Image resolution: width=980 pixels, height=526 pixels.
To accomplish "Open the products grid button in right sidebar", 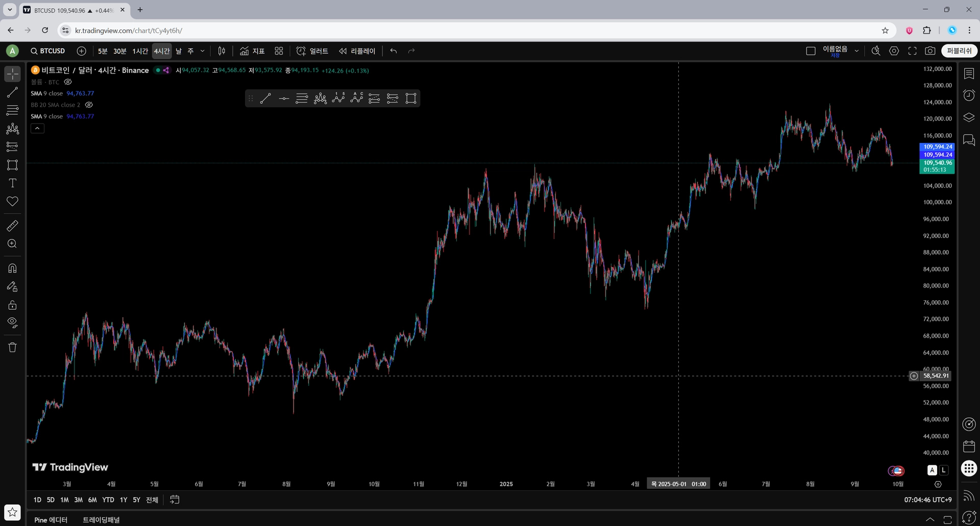I will pyautogui.click(x=969, y=468).
